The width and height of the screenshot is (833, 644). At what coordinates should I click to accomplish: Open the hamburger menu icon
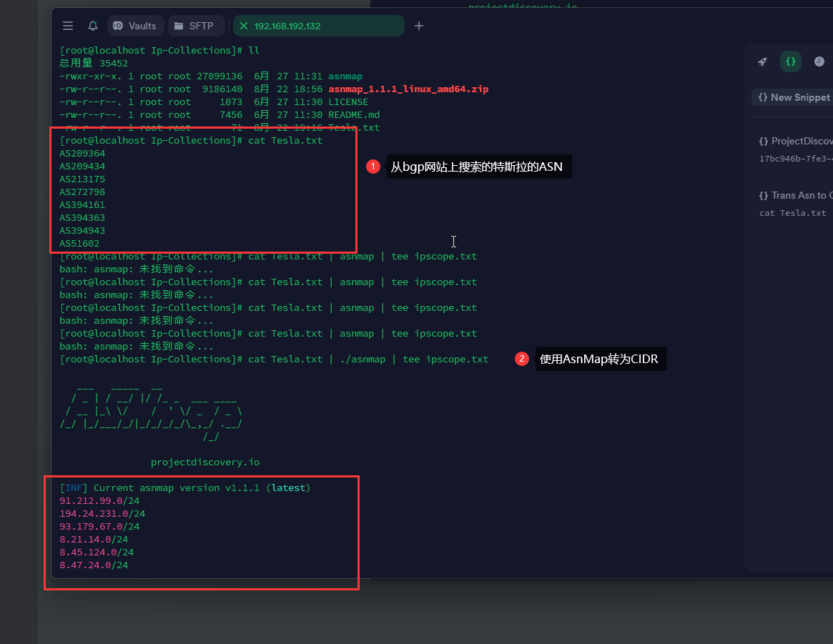(67, 26)
